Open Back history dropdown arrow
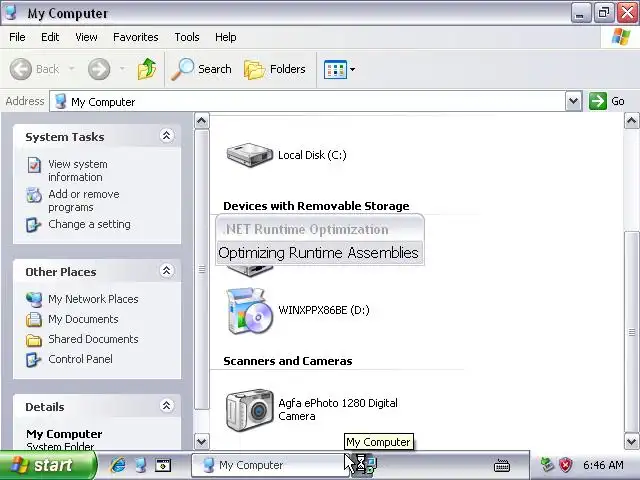Viewport: 640px width, 480px height. coord(71,69)
